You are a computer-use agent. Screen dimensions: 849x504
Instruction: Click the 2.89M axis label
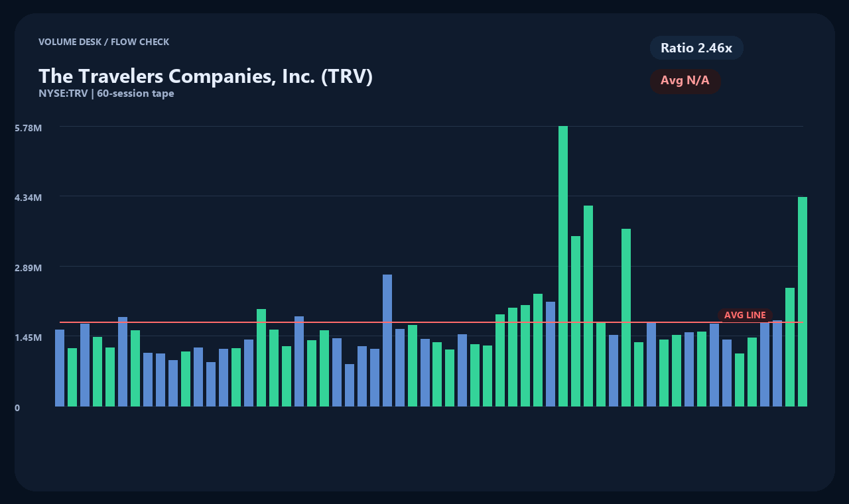(x=29, y=268)
